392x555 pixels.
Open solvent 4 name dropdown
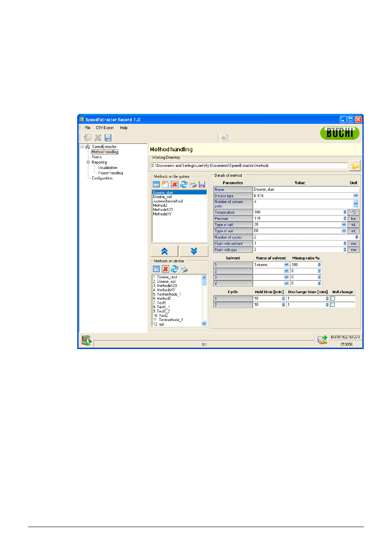tap(286, 283)
